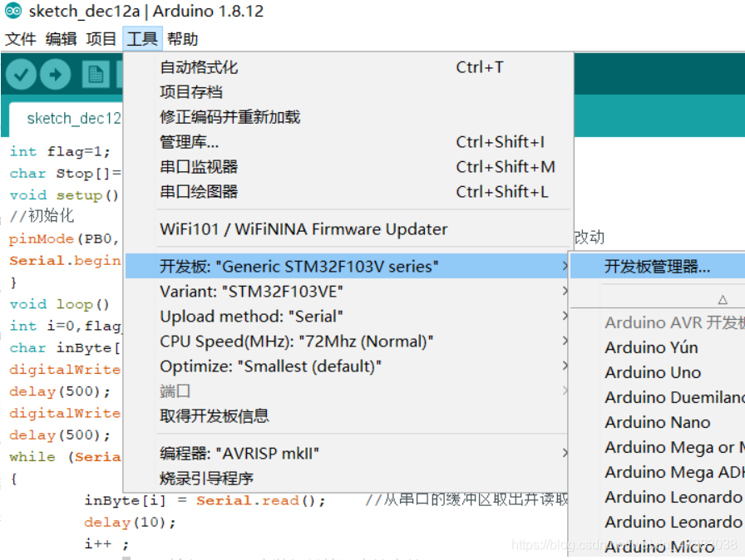Open the 项目 menu
Screen dimensions: 745x560
tap(101, 39)
